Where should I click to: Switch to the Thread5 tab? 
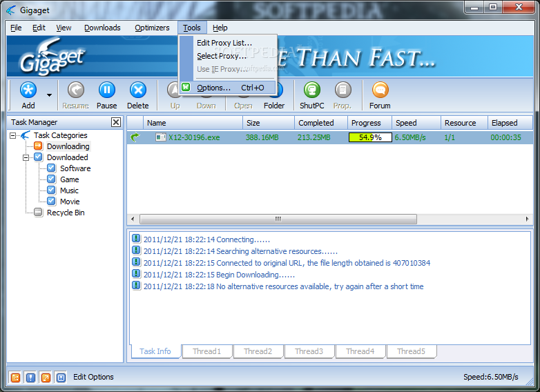click(x=411, y=351)
